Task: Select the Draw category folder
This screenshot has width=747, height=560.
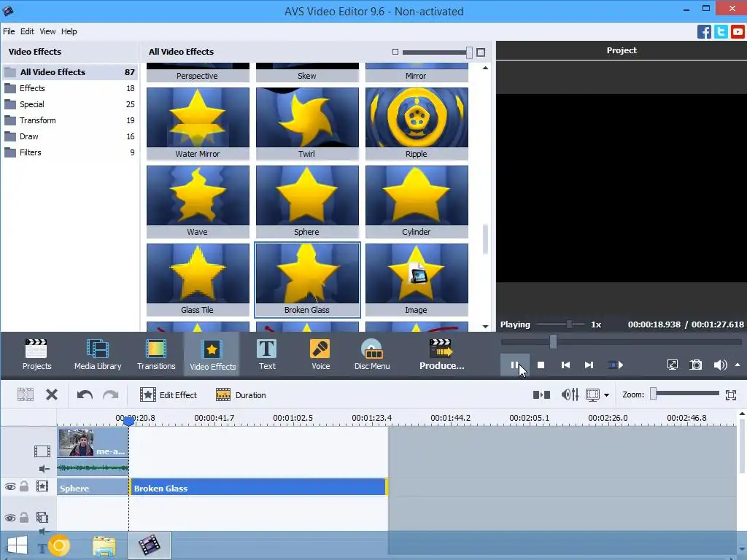Action: [x=70, y=136]
